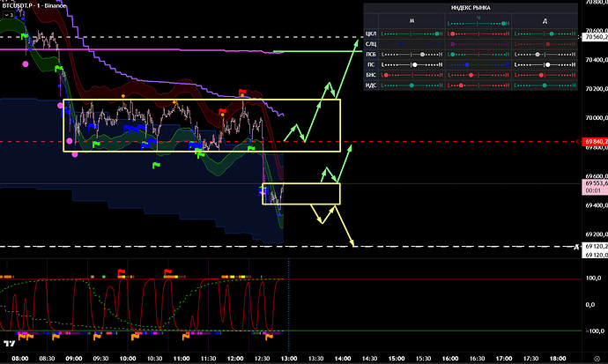Viewport: 608px width, 364px height.
Task: Click the 100,0 level on oscillator scale
Action: 592,279
